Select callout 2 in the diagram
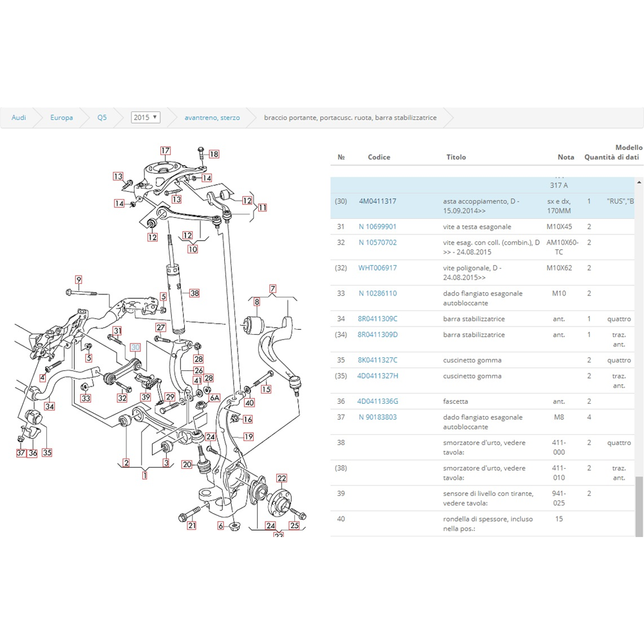644x644 pixels. pos(126,463)
